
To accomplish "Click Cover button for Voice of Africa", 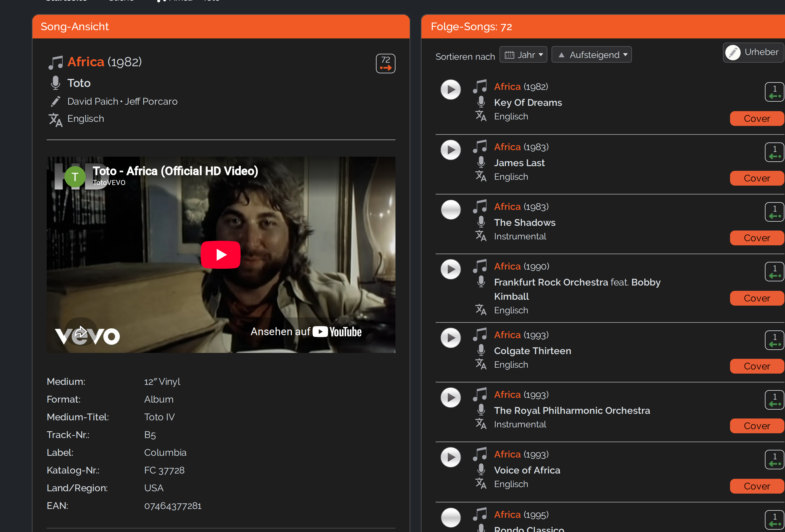I will (x=757, y=486).
